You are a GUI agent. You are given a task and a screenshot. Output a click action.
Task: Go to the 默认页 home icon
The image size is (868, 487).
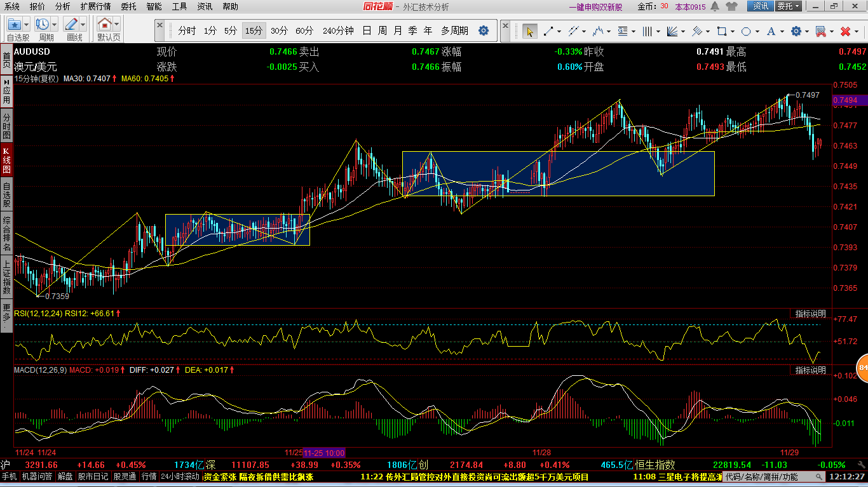coord(105,24)
